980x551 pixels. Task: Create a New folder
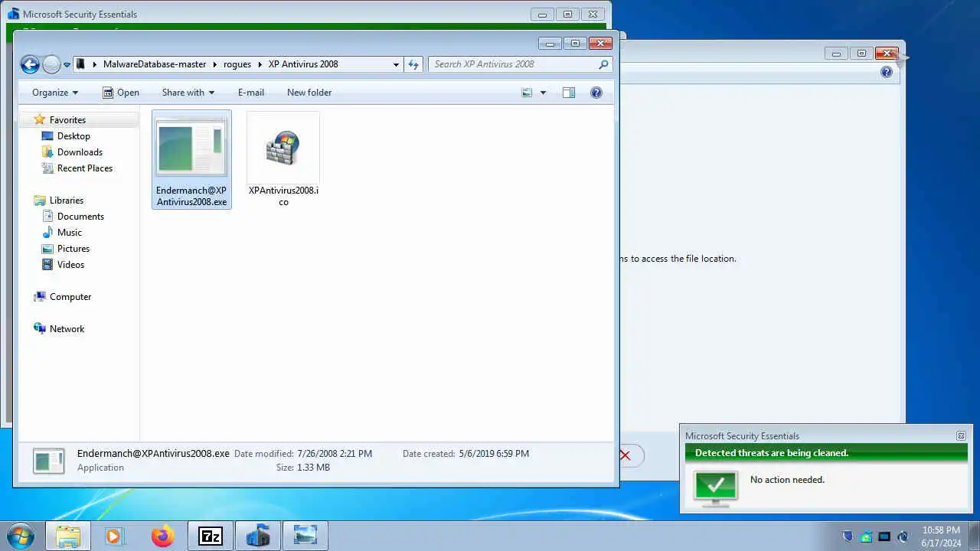point(309,93)
